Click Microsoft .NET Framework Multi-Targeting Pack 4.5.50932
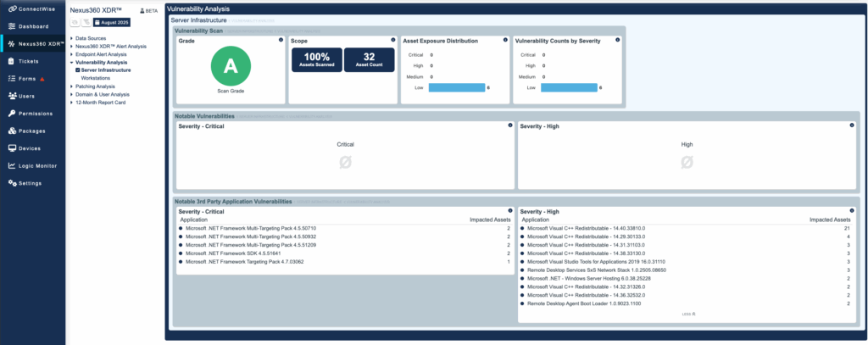The image size is (868, 345). 251,236
